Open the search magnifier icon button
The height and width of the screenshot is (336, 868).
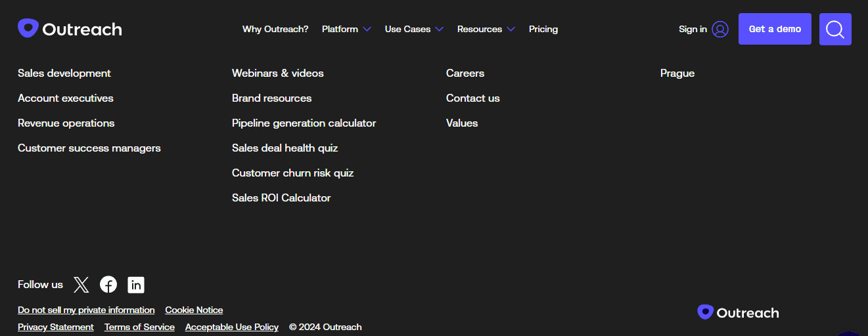coord(835,29)
